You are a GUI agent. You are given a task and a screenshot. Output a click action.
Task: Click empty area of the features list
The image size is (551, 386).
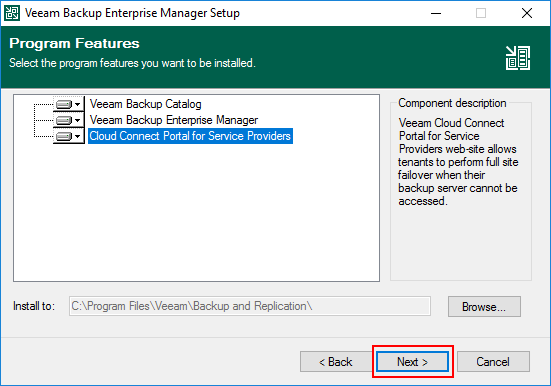coord(196,212)
